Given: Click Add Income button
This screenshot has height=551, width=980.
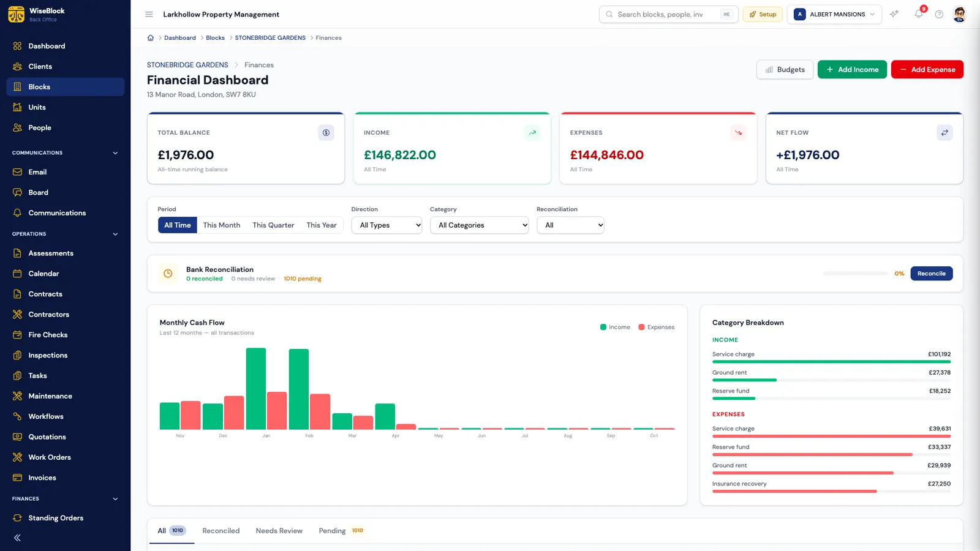Looking at the screenshot, I should click(x=852, y=70).
